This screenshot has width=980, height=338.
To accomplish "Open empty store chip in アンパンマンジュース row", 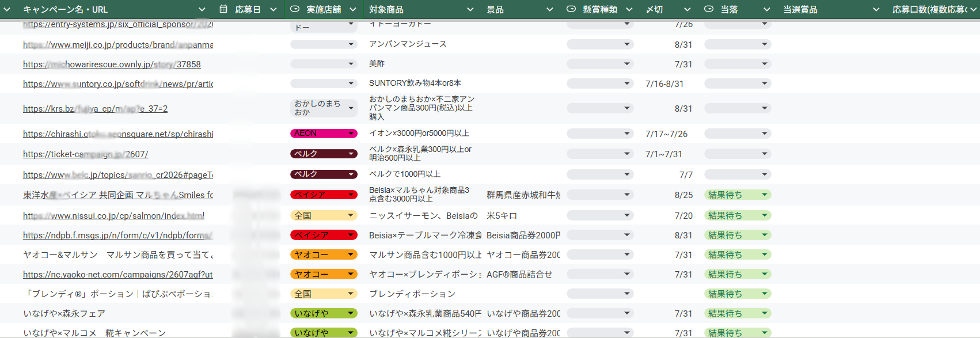I will [324, 44].
